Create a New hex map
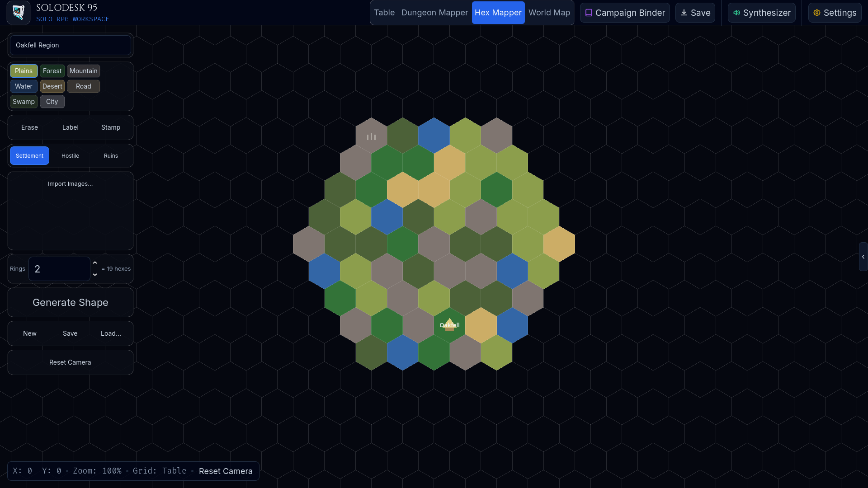 [30, 333]
